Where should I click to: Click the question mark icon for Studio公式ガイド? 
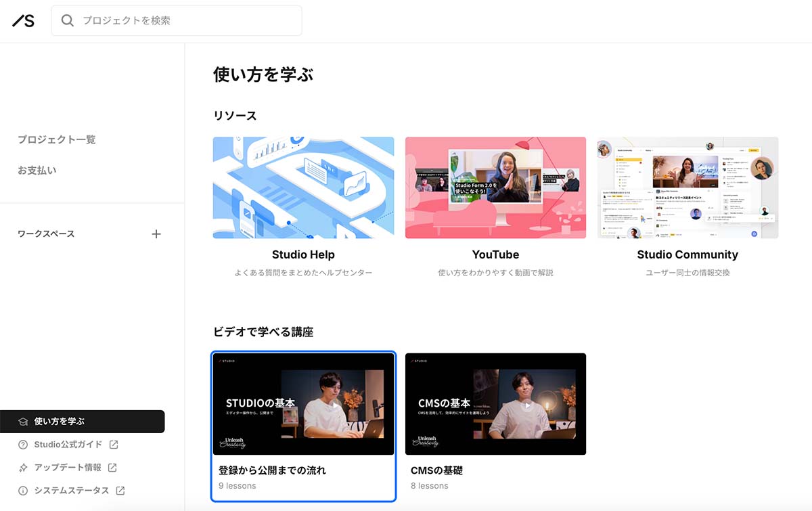point(23,445)
